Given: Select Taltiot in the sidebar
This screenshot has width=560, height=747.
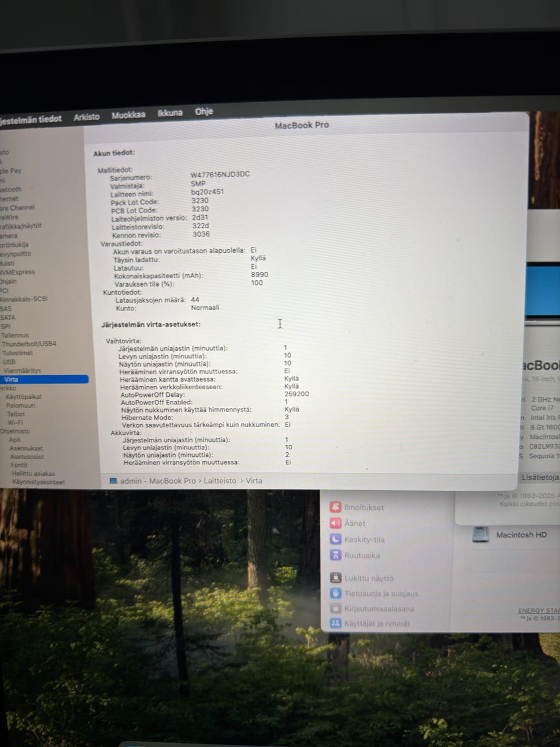Looking at the screenshot, I should 16,414.
